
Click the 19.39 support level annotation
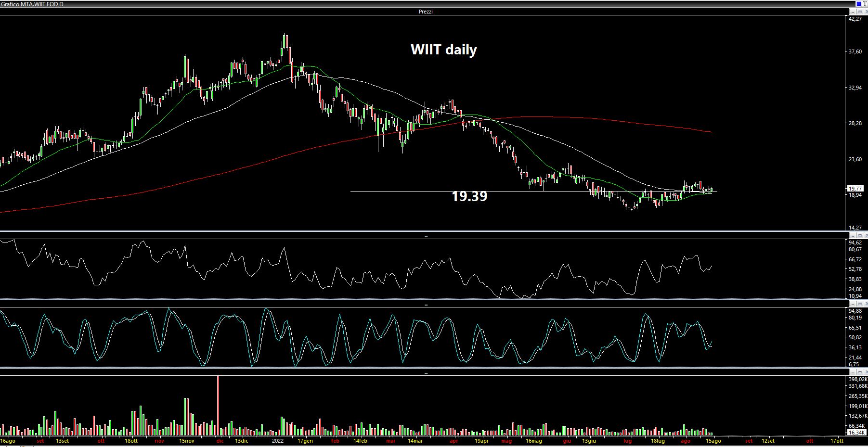pos(469,196)
